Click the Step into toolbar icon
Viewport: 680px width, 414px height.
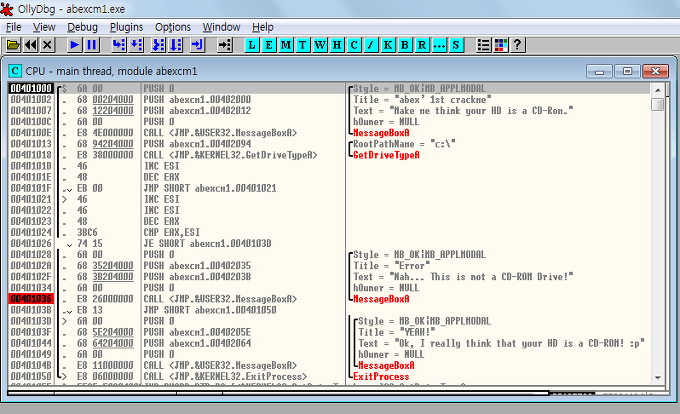click(x=118, y=45)
